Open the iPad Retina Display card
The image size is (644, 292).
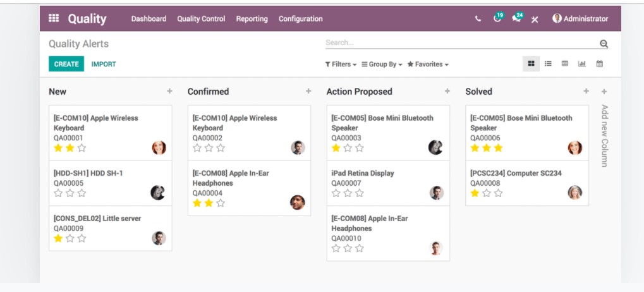coord(388,183)
